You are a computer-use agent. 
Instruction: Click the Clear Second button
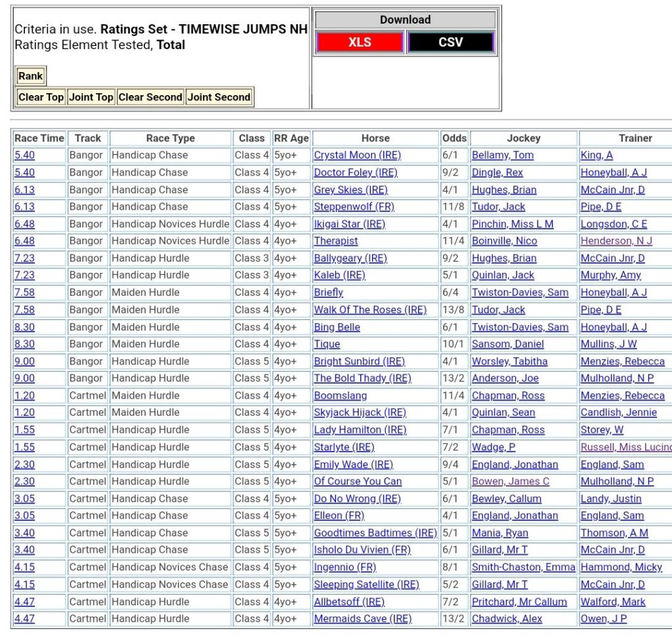(x=150, y=97)
